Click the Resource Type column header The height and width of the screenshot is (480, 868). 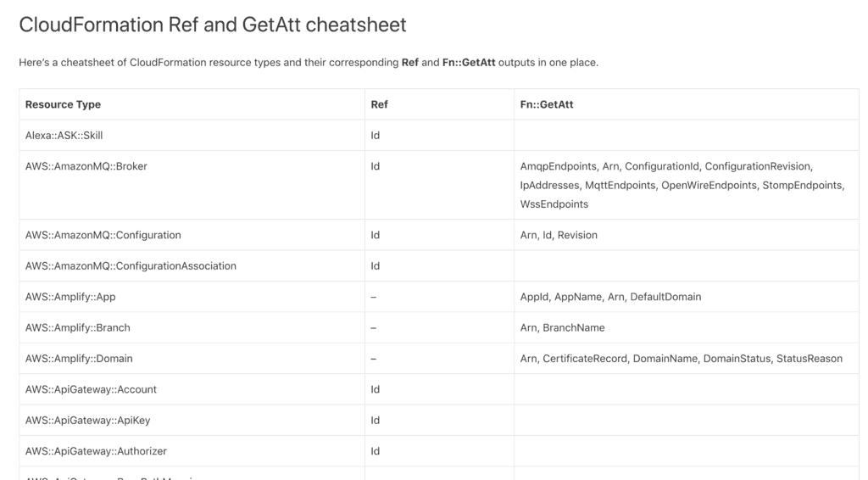click(63, 104)
